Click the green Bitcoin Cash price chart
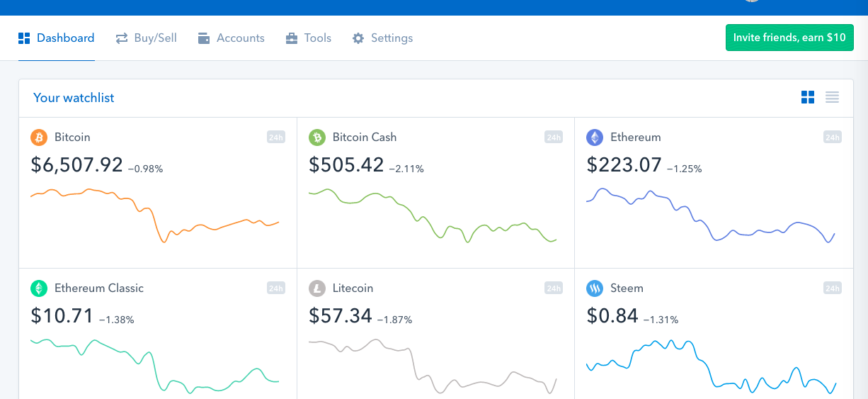 click(x=433, y=216)
